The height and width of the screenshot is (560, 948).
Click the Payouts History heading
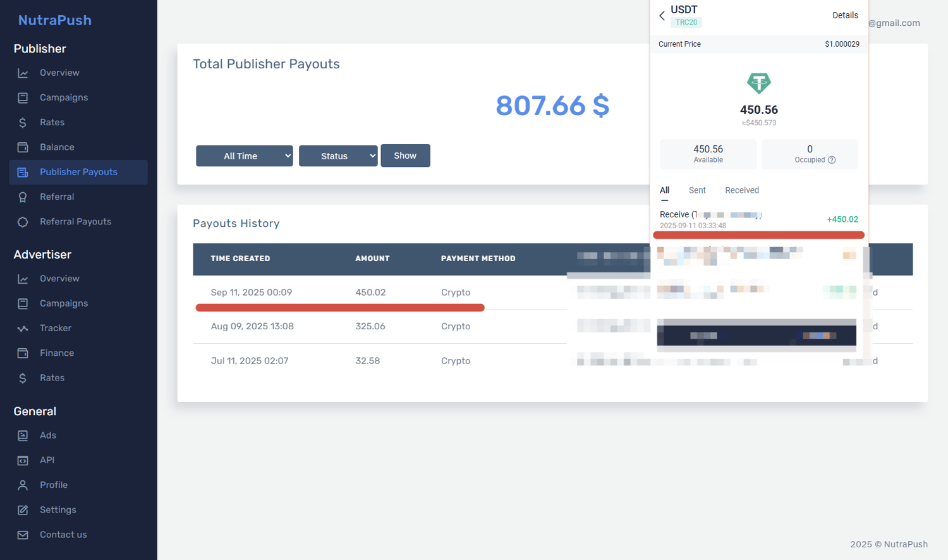click(236, 223)
